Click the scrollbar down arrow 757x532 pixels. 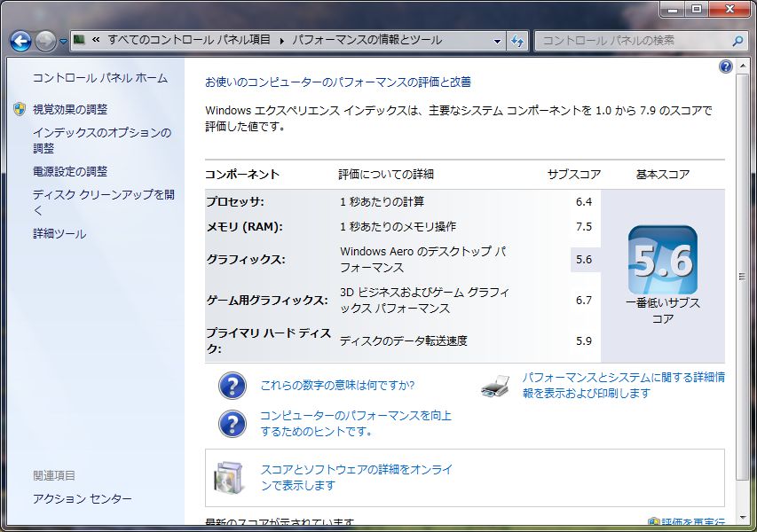click(x=742, y=518)
